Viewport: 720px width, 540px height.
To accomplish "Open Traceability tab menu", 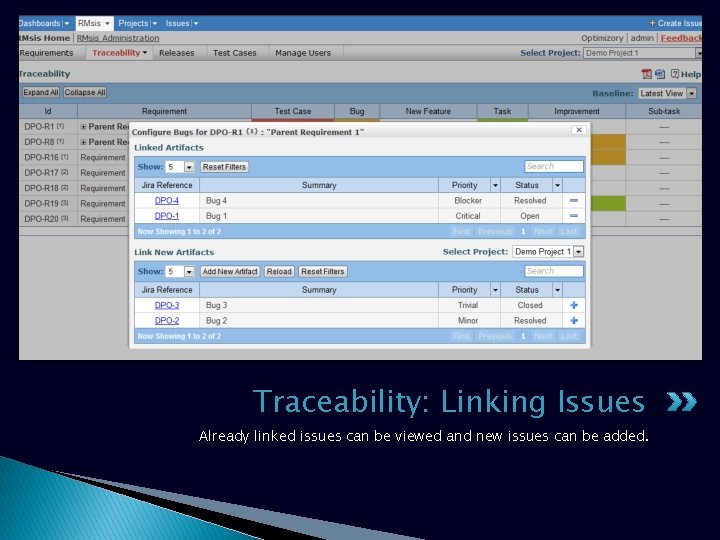I will click(119, 53).
